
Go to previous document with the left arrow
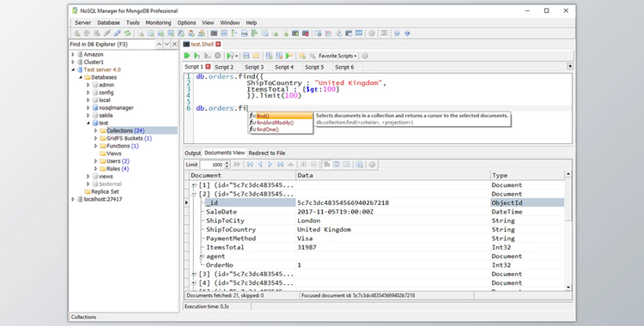(x=260, y=164)
